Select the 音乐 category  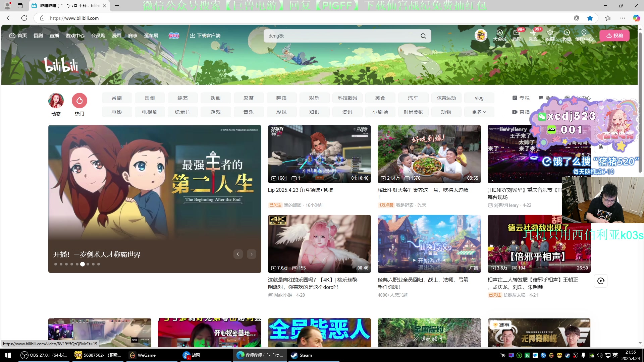(x=249, y=112)
